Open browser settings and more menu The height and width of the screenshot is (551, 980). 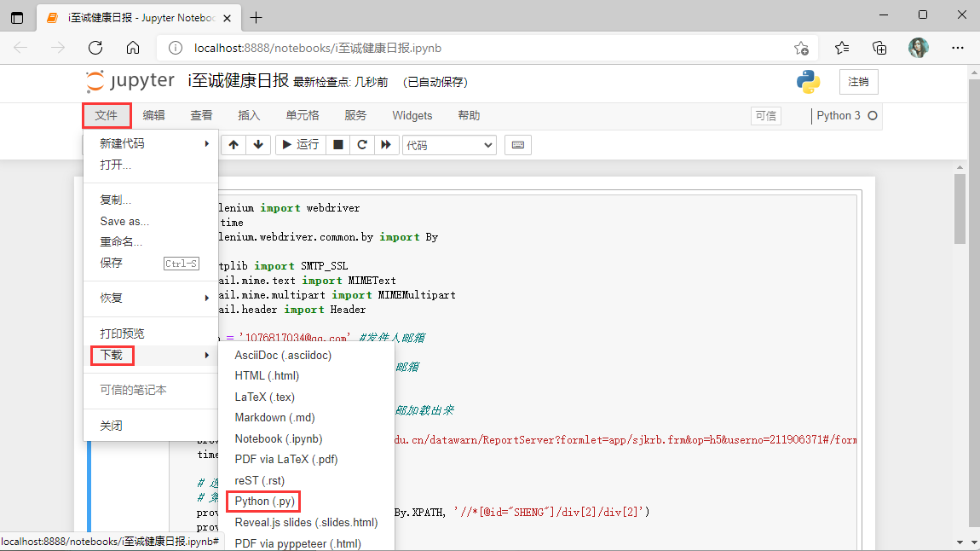pos(958,48)
